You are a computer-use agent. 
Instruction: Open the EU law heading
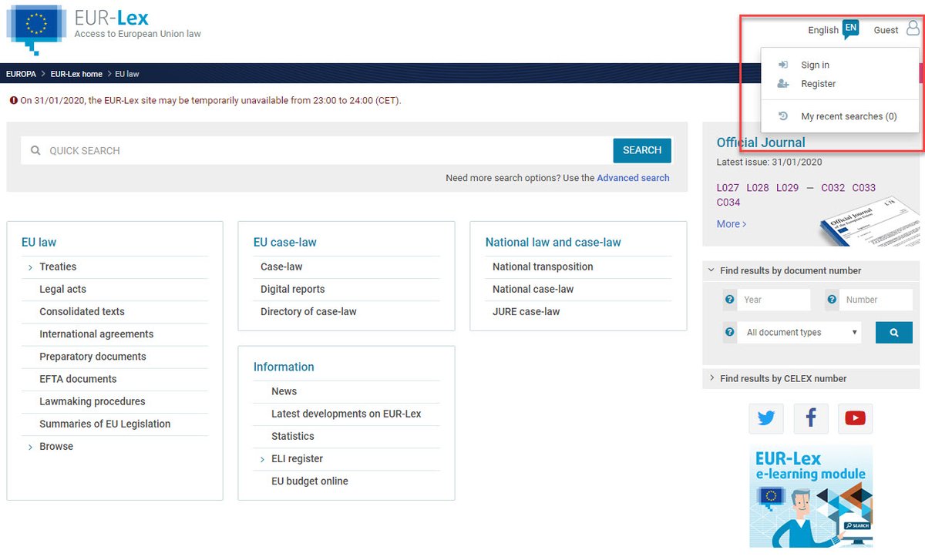[x=39, y=242]
